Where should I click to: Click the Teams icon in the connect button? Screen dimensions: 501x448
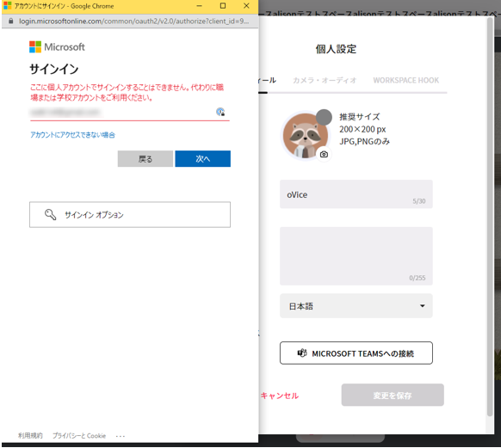[x=302, y=353]
